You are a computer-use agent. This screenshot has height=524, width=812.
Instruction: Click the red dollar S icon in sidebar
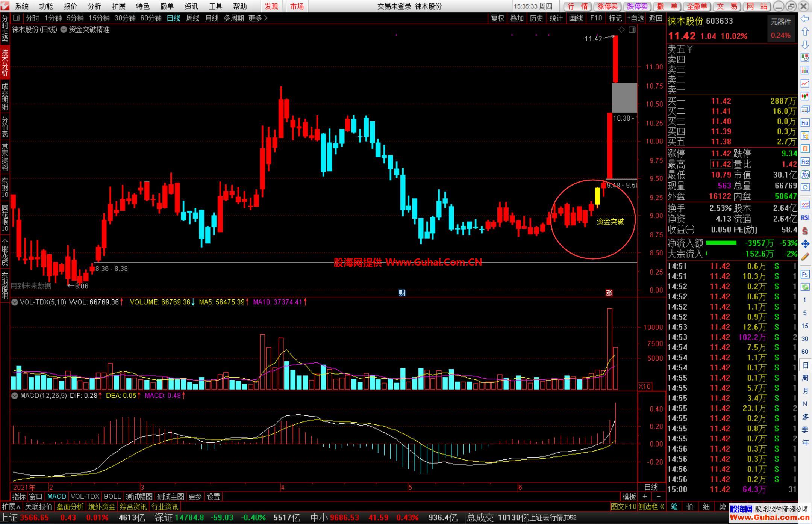point(805,231)
